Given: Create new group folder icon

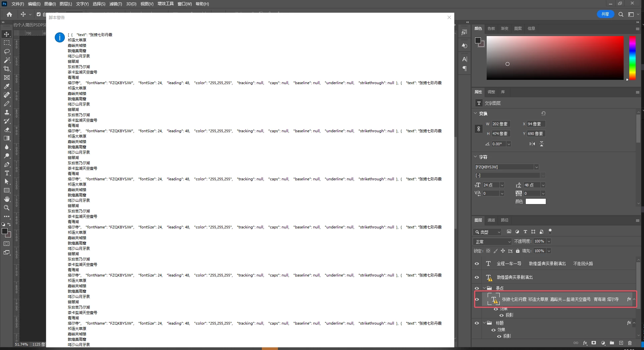Looking at the screenshot, I should (x=612, y=343).
